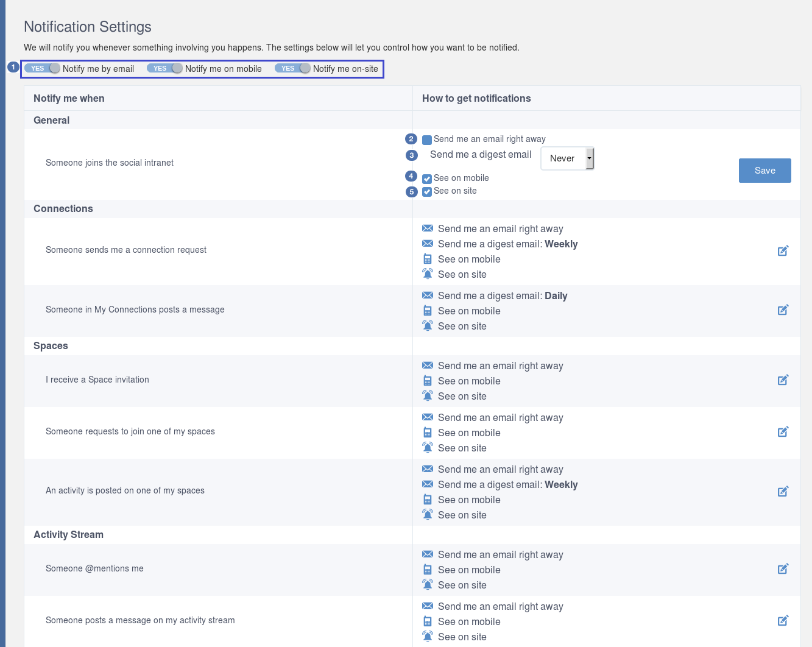The height and width of the screenshot is (647, 812).
Task: Click mobile icon in activity posted on spaces row
Action: tap(428, 500)
